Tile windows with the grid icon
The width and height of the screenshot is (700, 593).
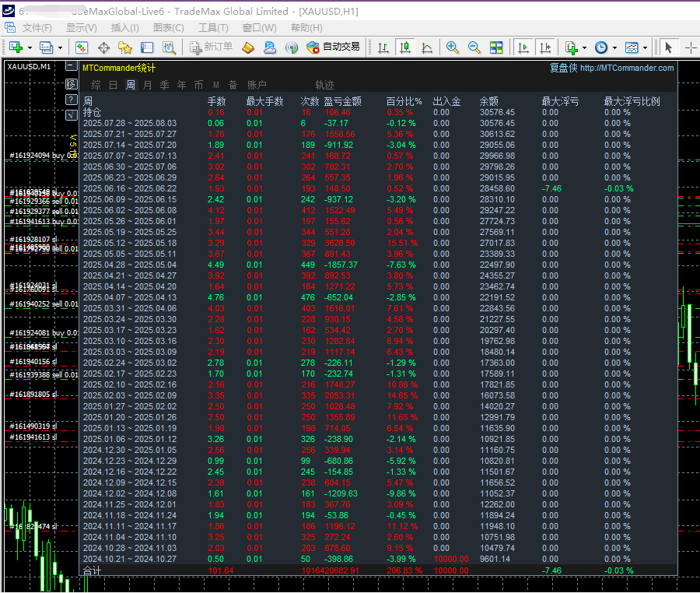[x=496, y=47]
